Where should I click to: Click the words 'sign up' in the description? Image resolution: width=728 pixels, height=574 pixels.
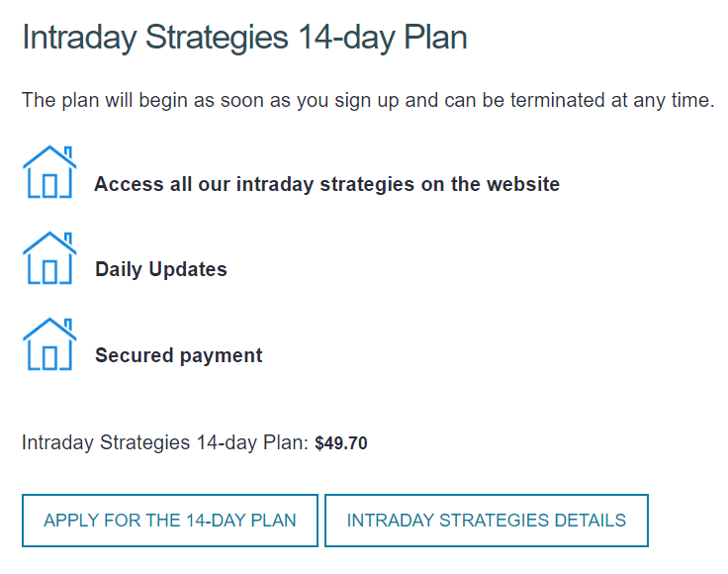pyautogui.click(x=367, y=101)
